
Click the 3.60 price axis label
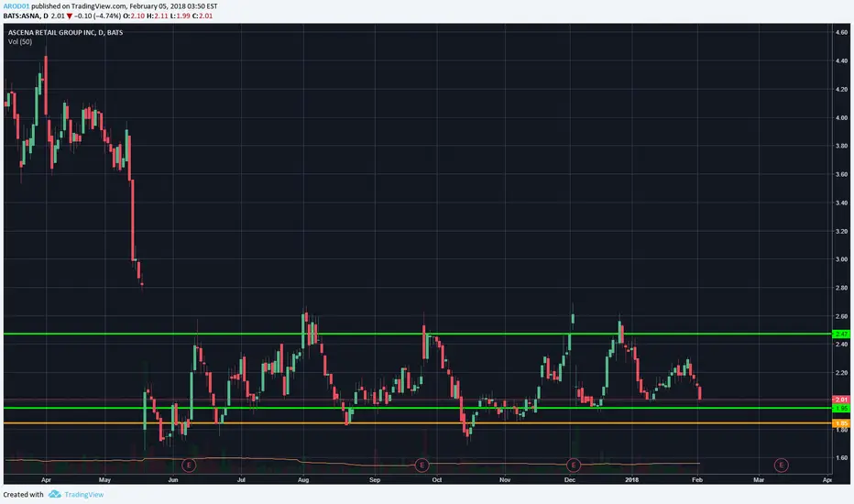(x=841, y=174)
